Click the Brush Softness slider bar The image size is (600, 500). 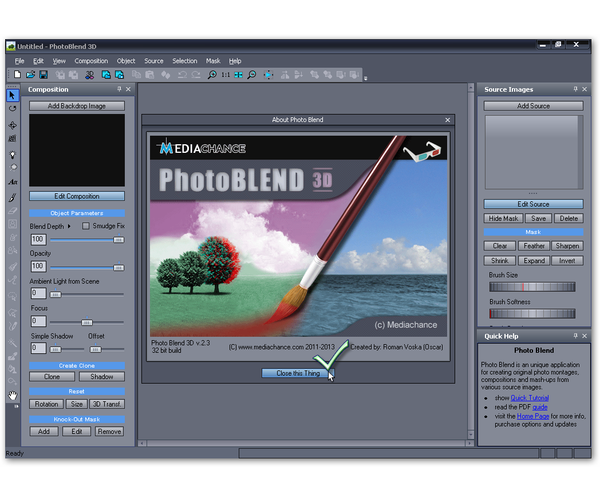532,314
